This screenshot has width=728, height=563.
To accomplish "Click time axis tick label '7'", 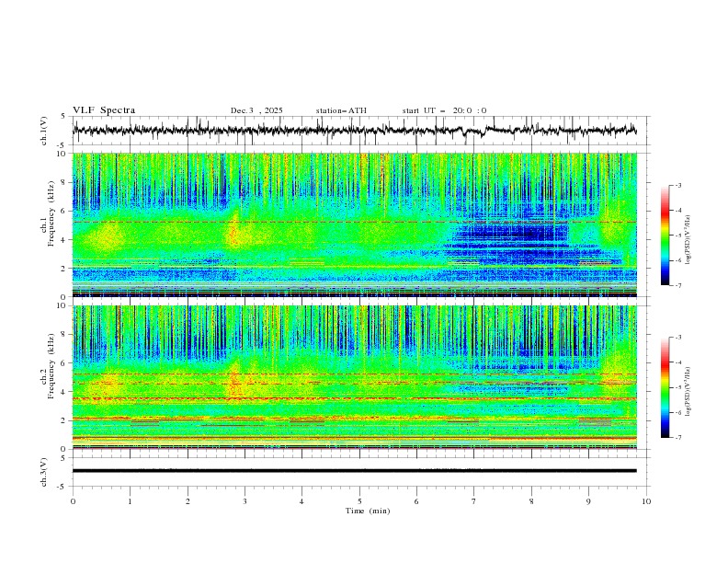I will [474, 501].
